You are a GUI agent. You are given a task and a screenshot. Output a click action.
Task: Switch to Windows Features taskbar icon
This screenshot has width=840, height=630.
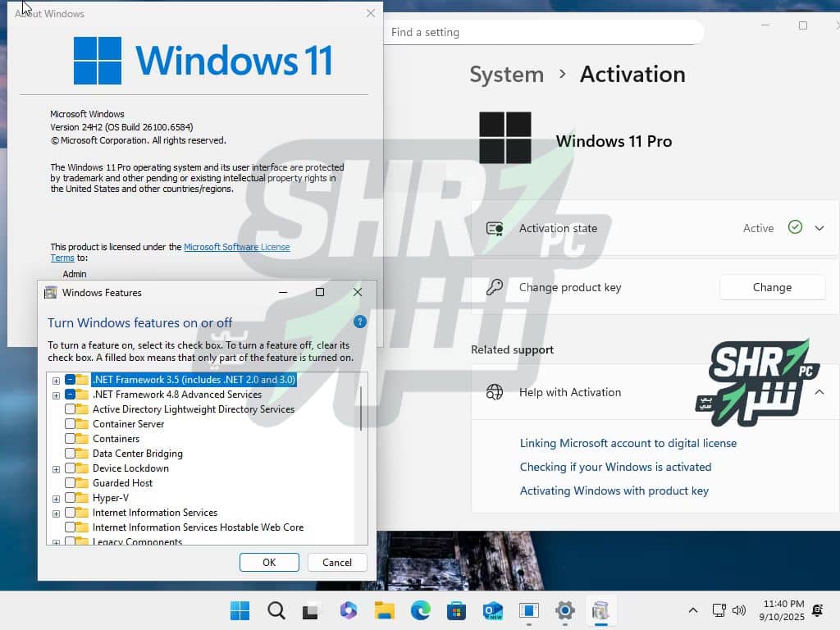600,610
